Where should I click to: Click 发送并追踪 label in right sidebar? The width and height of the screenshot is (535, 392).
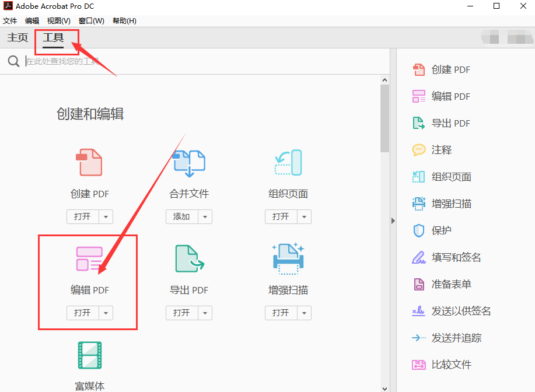point(456,338)
